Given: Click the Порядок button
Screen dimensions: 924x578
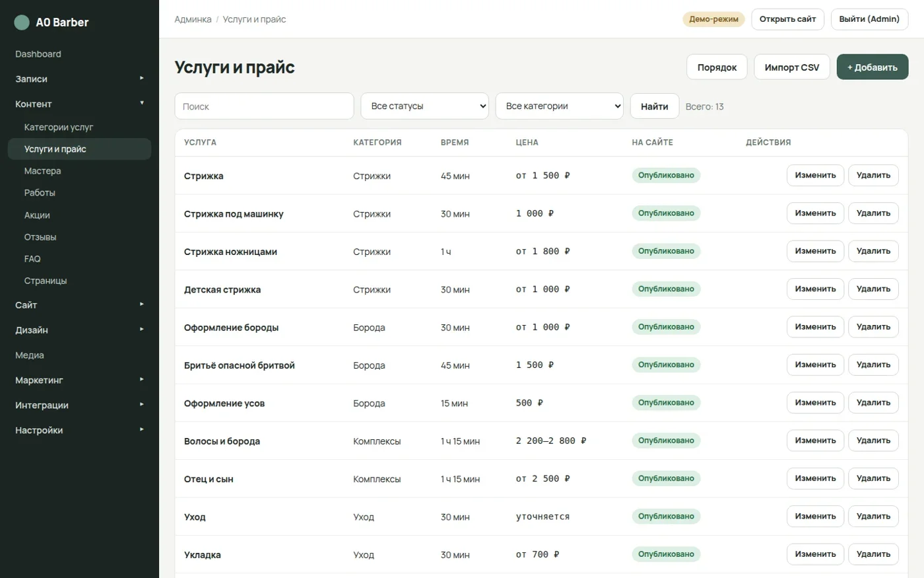Looking at the screenshot, I should pos(717,67).
